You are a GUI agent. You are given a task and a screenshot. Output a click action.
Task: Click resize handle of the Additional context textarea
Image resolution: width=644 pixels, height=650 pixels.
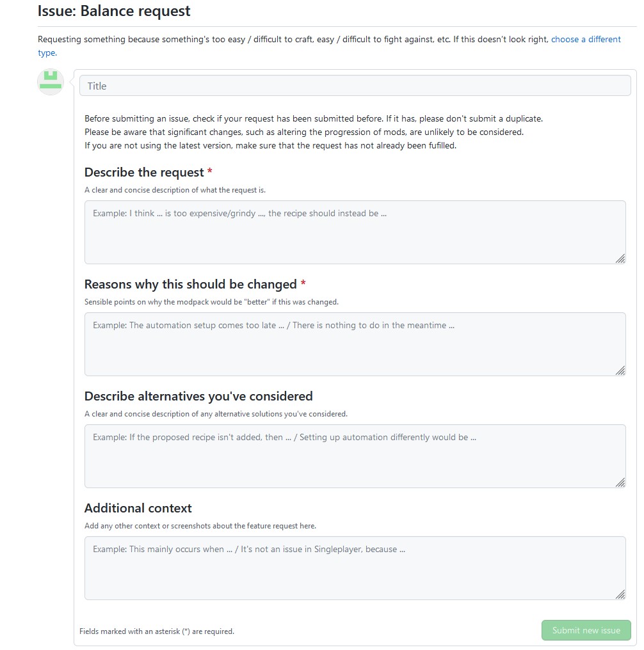coord(620,594)
